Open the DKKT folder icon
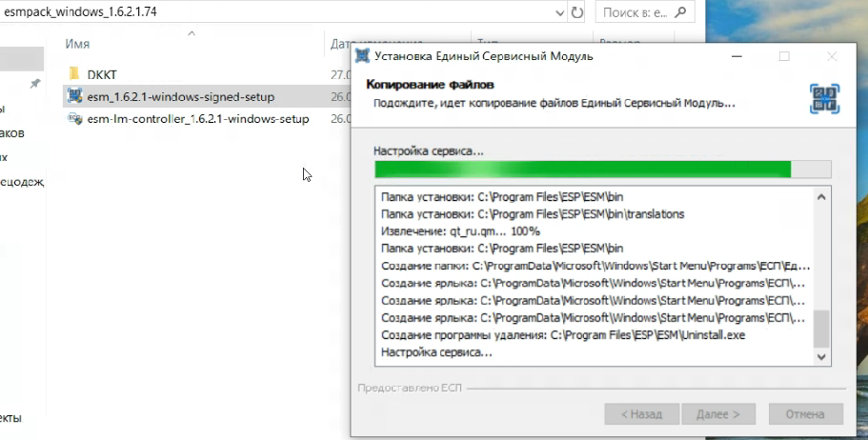 tap(74, 74)
